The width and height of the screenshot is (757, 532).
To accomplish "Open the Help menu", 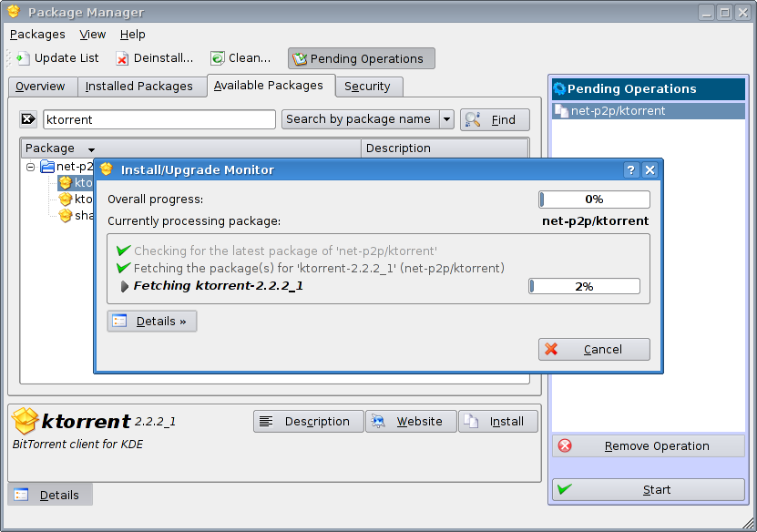I will (x=132, y=35).
